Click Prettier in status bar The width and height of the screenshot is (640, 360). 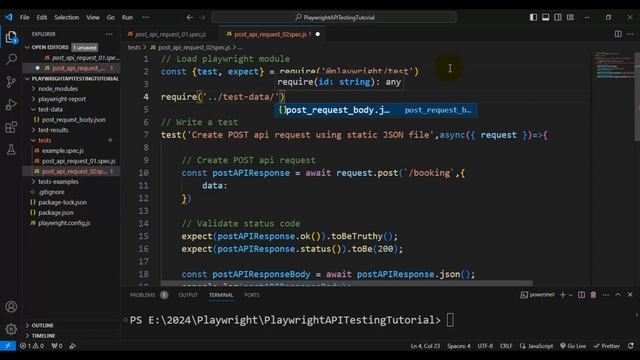click(x=607, y=346)
